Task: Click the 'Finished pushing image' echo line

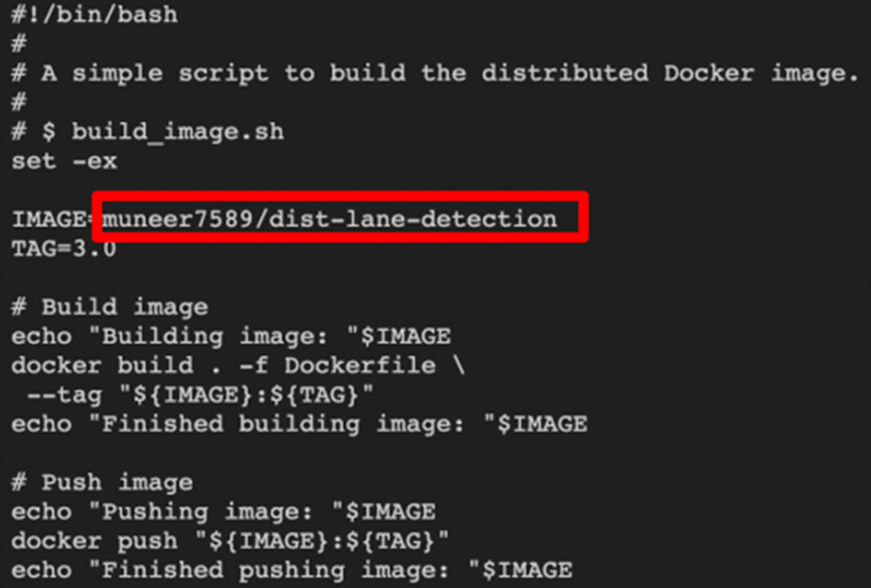Action: [x=292, y=569]
